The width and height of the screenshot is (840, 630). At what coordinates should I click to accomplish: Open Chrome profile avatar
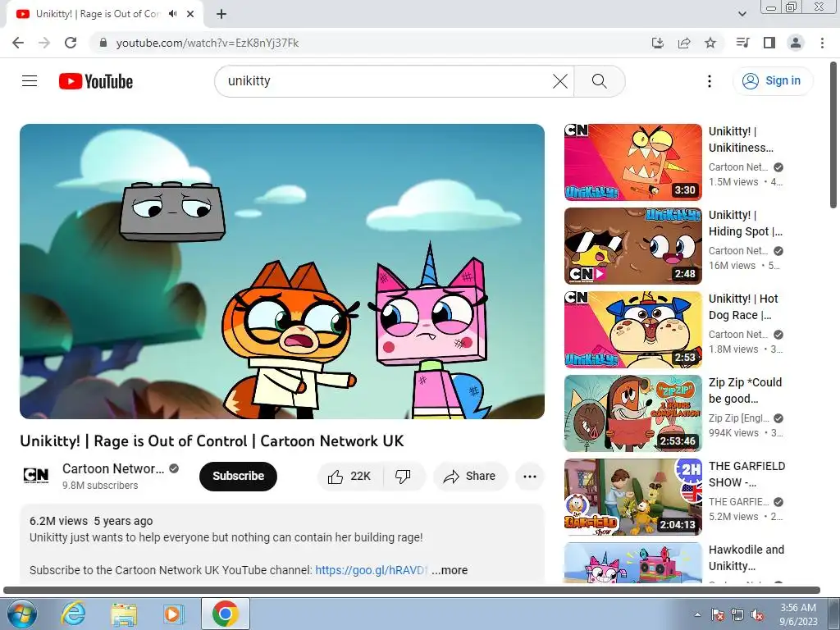(x=796, y=43)
